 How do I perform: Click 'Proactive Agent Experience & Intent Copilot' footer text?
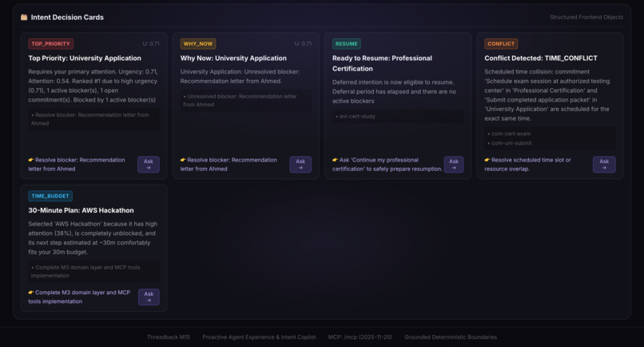click(x=259, y=337)
